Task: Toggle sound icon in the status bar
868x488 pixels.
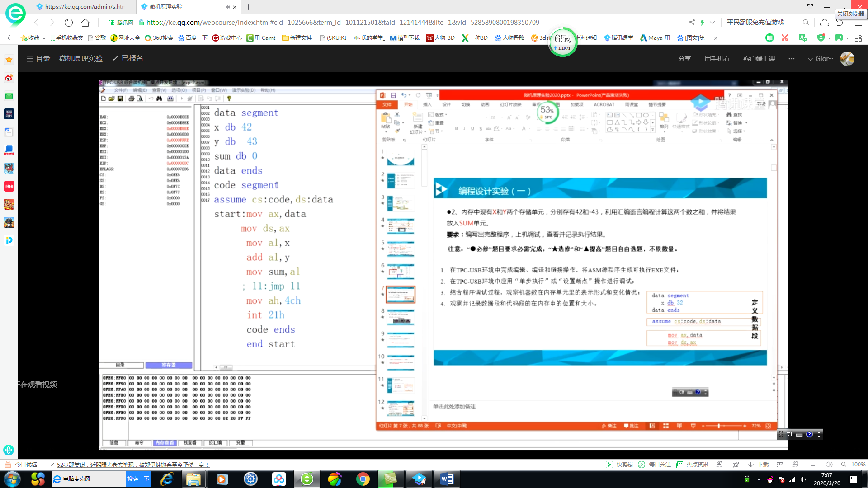Action: point(829,465)
